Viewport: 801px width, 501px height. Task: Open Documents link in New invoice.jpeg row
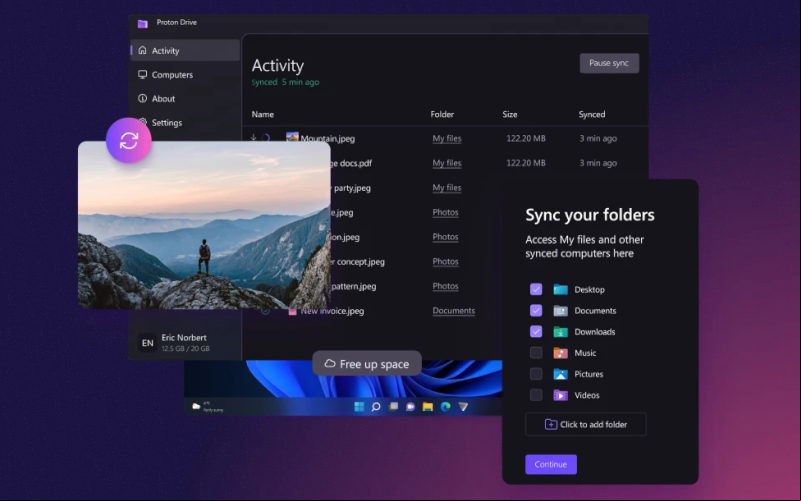(x=454, y=311)
